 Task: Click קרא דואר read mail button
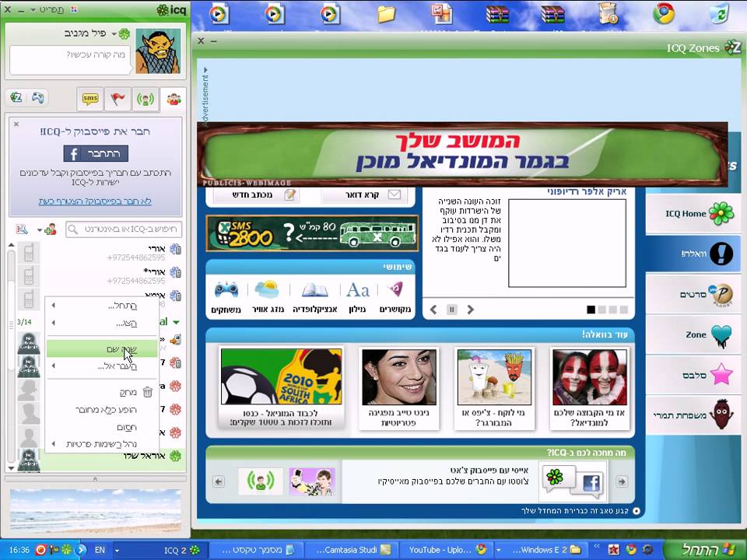click(365, 194)
